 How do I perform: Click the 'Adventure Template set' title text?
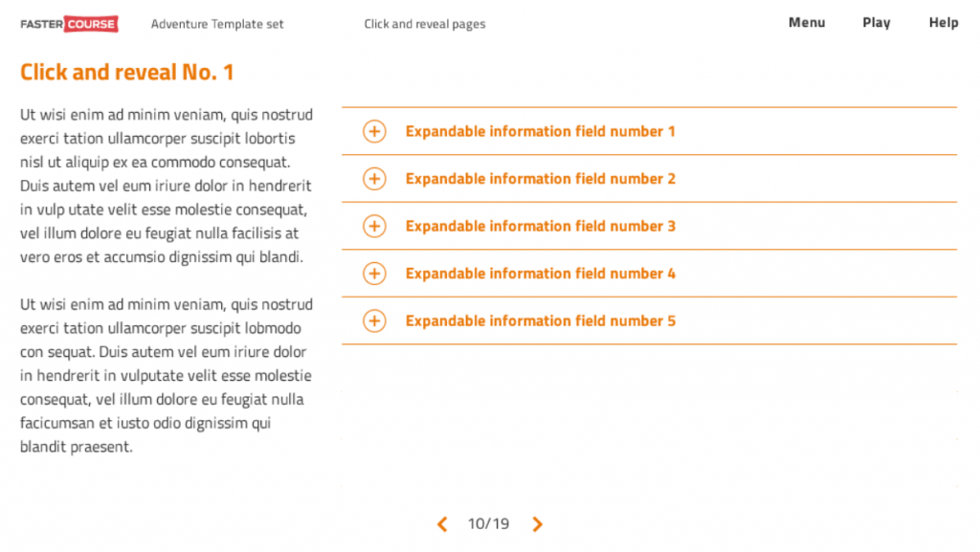(217, 24)
